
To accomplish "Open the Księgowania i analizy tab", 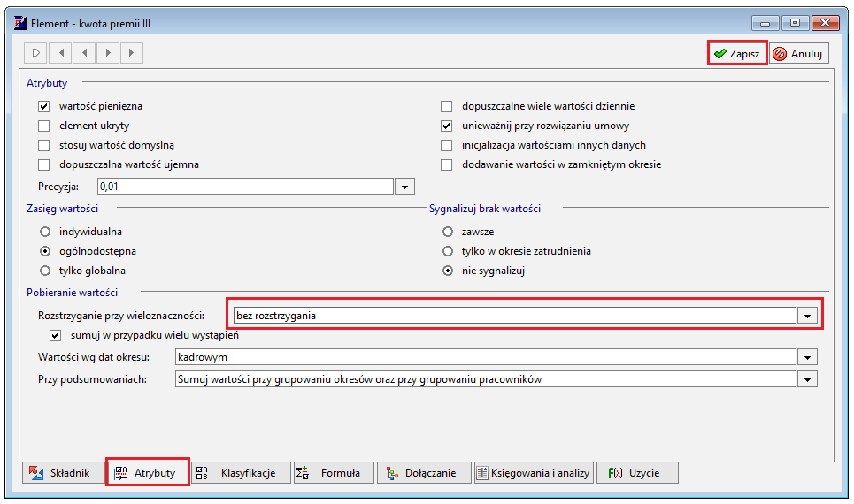I will 534,473.
